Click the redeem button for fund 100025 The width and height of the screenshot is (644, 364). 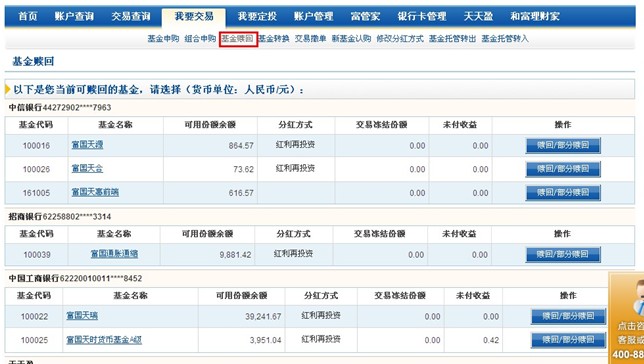coord(568,340)
